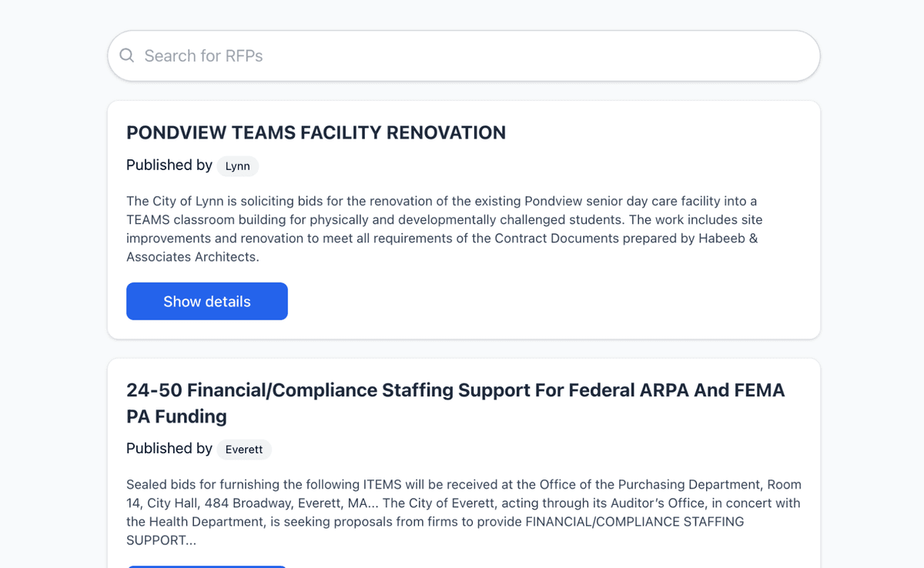Click "Published by" label beside Everett
The height and width of the screenshot is (568, 924).
click(x=169, y=448)
